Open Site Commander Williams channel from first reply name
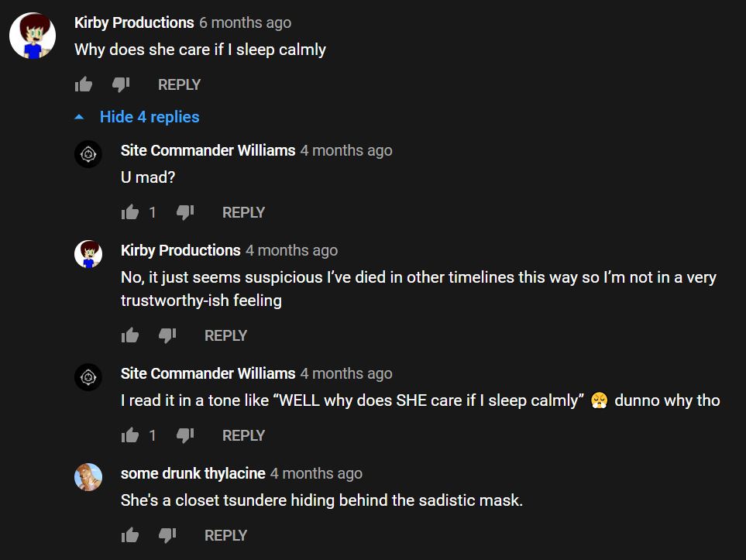 click(208, 150)
